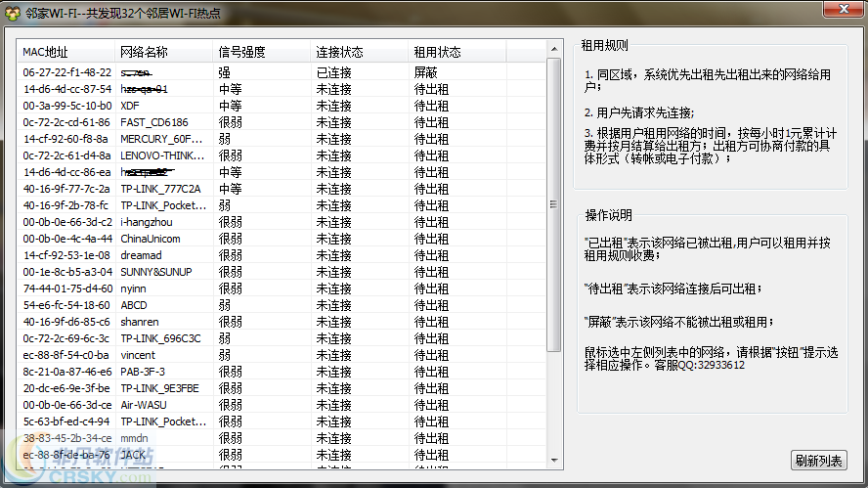The width and height of the screenshot is (868, 488).
Task: Click 待出租 in the ABCD row
Action: click(431, 305)
